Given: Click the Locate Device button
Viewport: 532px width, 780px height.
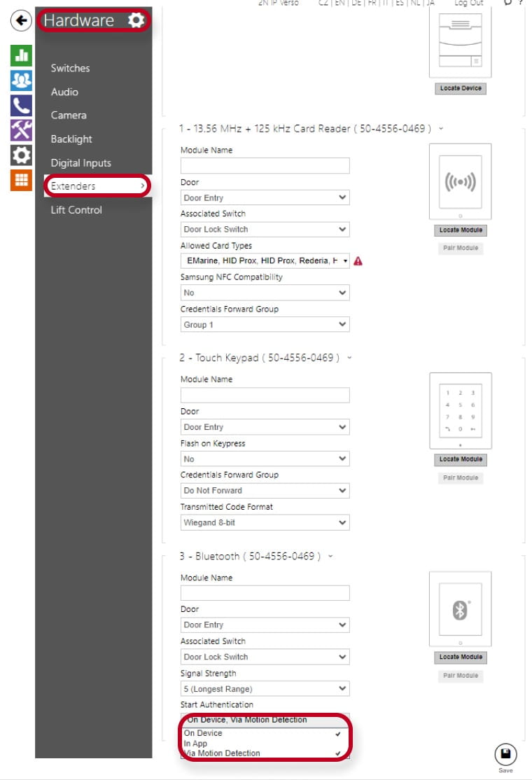Looking at the screenshot, I should pyautogui.click(x=461, y=88).
